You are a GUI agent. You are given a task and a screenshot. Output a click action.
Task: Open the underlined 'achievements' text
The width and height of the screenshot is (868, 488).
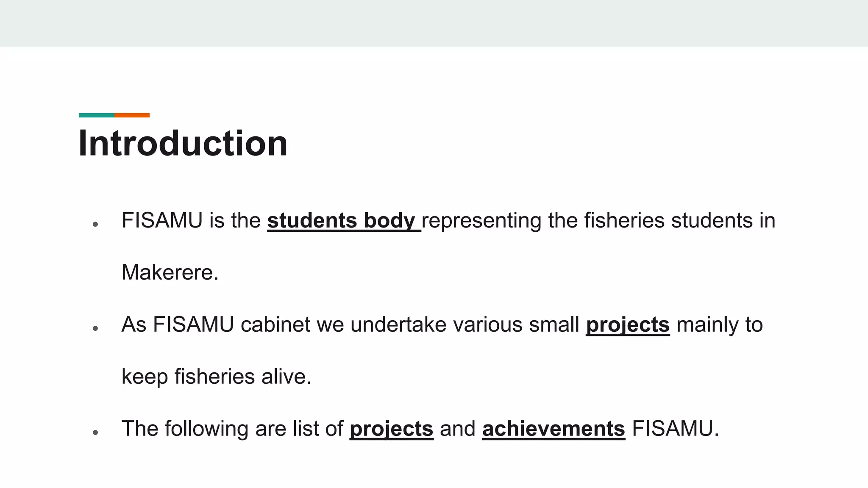coord(554,429)
